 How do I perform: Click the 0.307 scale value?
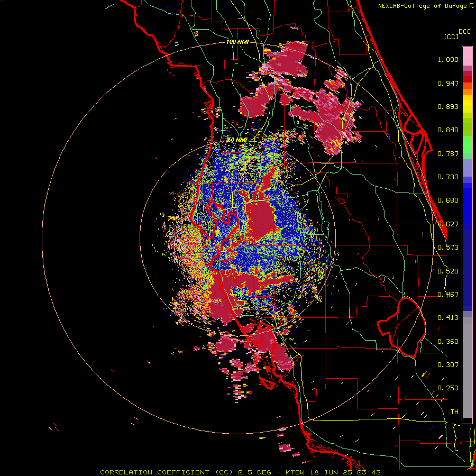point(448,365)
